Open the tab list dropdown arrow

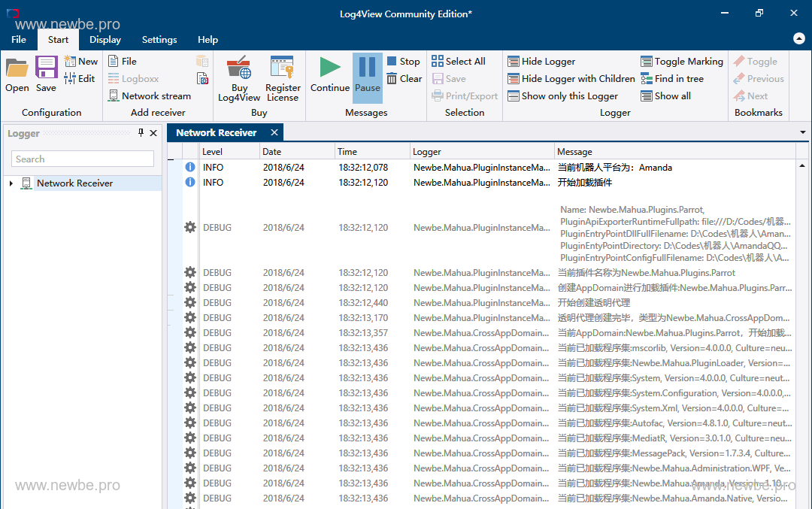[x=802, y=133]
